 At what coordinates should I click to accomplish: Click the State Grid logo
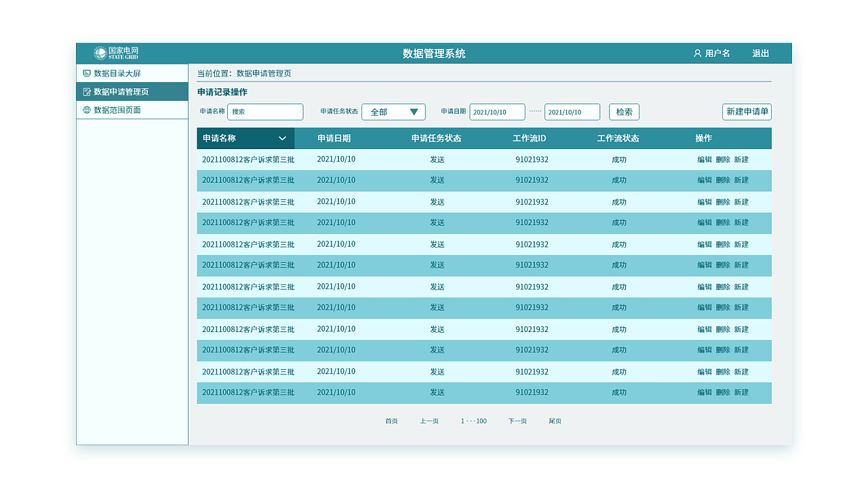116,53
